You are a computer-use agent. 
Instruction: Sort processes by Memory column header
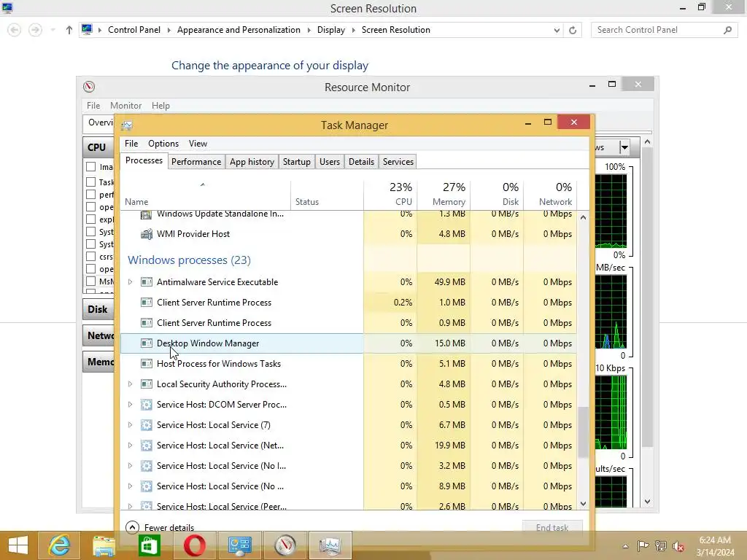[444, 194]
